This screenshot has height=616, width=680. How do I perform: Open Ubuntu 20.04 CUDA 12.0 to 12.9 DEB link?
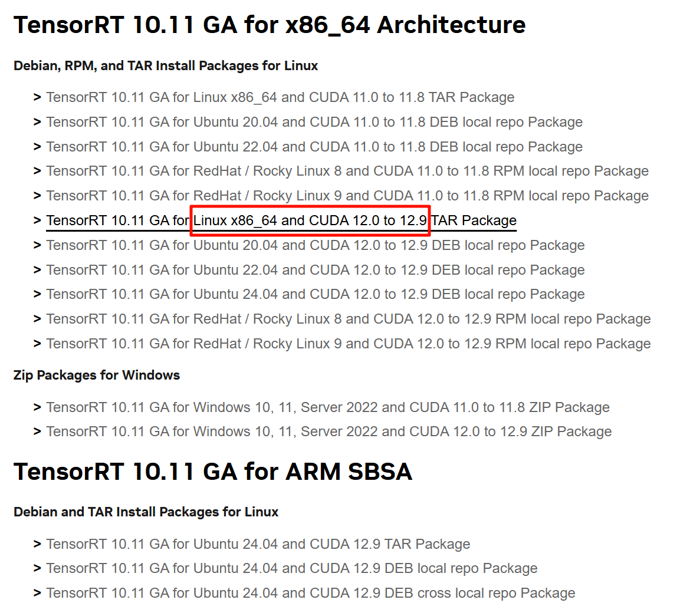pos(316,245)
